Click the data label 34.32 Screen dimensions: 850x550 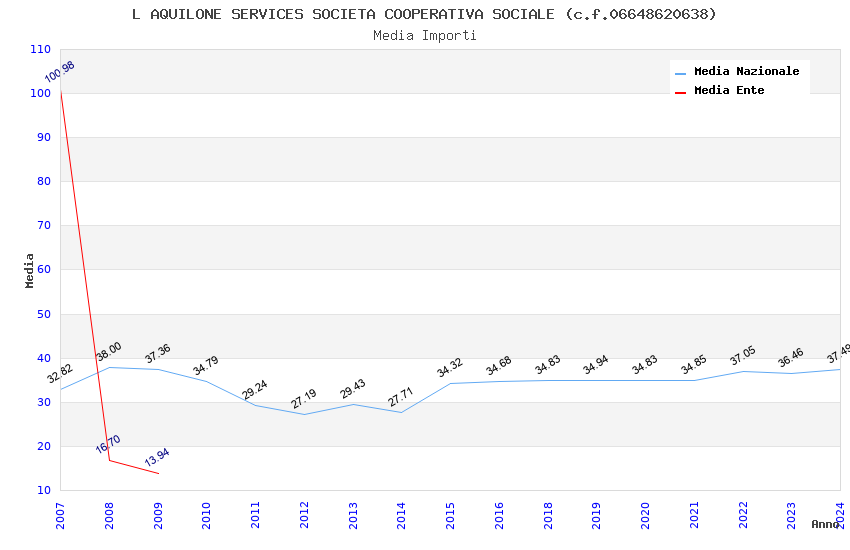(x=450, y=367)
